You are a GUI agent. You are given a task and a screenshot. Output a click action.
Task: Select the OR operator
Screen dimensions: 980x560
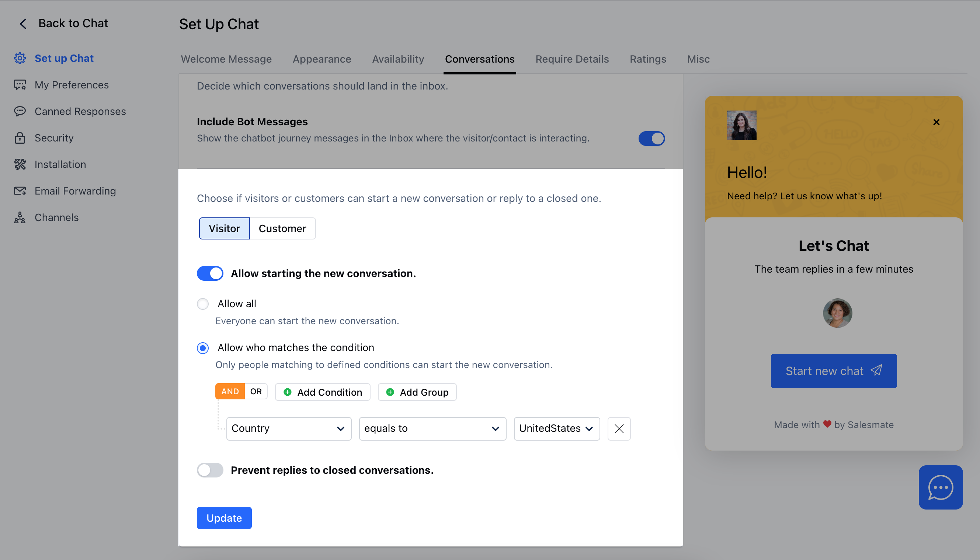tap(256, 392)
